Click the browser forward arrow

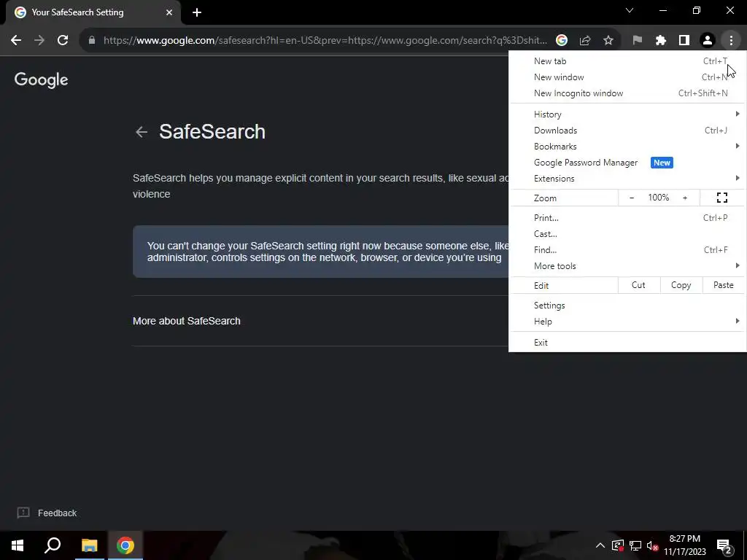(39, 40)
